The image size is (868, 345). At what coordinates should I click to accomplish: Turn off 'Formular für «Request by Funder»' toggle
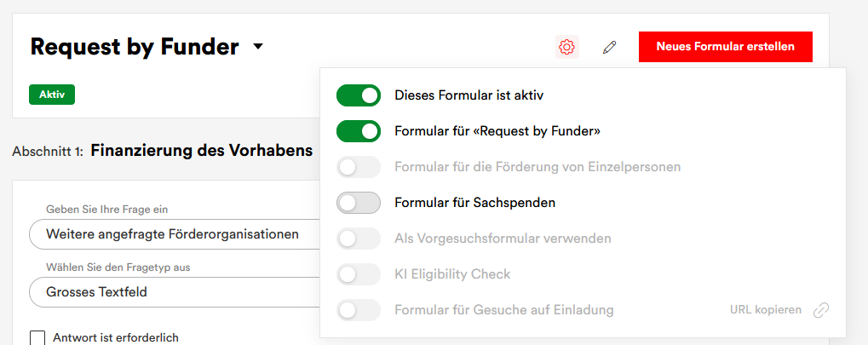click(x=359, y=131)
